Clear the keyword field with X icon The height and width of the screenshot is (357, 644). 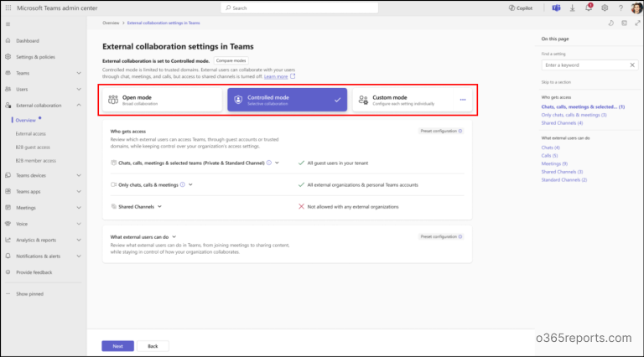(x=632, y=65)
